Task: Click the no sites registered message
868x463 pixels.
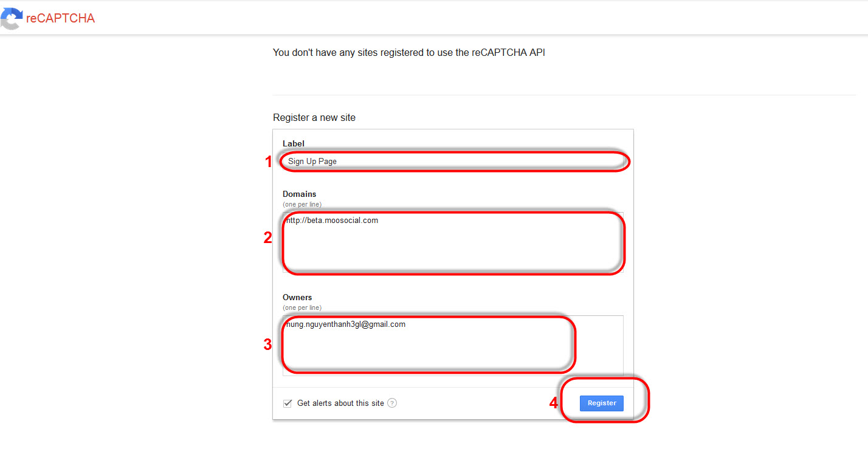Action: pyautogui.click(x=409, y=53)
